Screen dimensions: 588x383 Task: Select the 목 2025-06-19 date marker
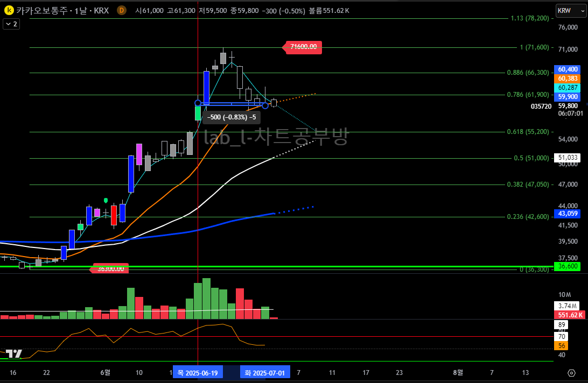(x=198, y=373)
